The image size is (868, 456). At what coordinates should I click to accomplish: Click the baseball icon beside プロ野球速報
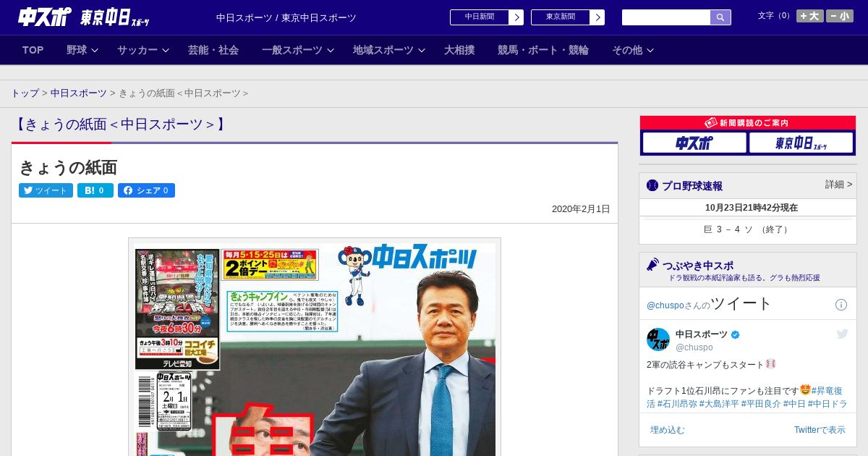click(652, 186)
